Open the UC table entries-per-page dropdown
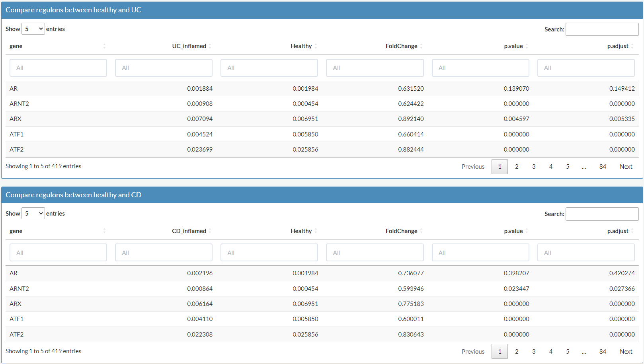644x364 pixels. point(33,29)
